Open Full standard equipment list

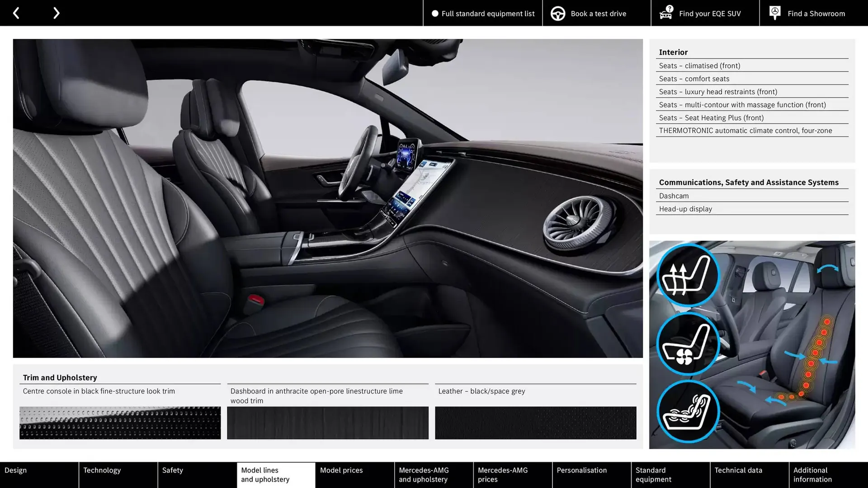pyautogui.click(x=488, y=14)
